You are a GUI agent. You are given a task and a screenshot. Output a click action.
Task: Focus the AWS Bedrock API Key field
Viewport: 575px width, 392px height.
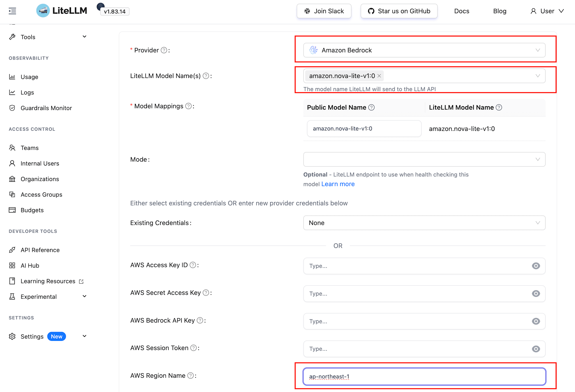pyautogui.click(x=424, y=321)
